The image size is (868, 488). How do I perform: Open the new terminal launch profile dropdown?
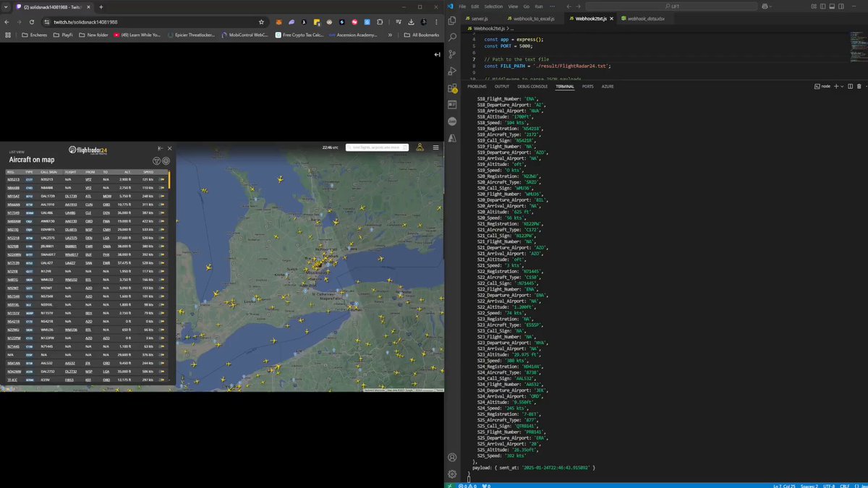point(843,86)
